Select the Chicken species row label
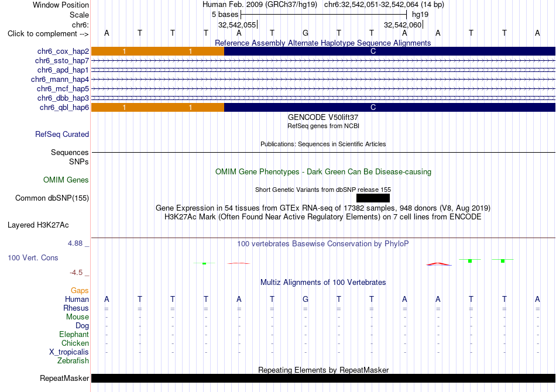This screenshot has height=392, width=556. click(75, 343)
